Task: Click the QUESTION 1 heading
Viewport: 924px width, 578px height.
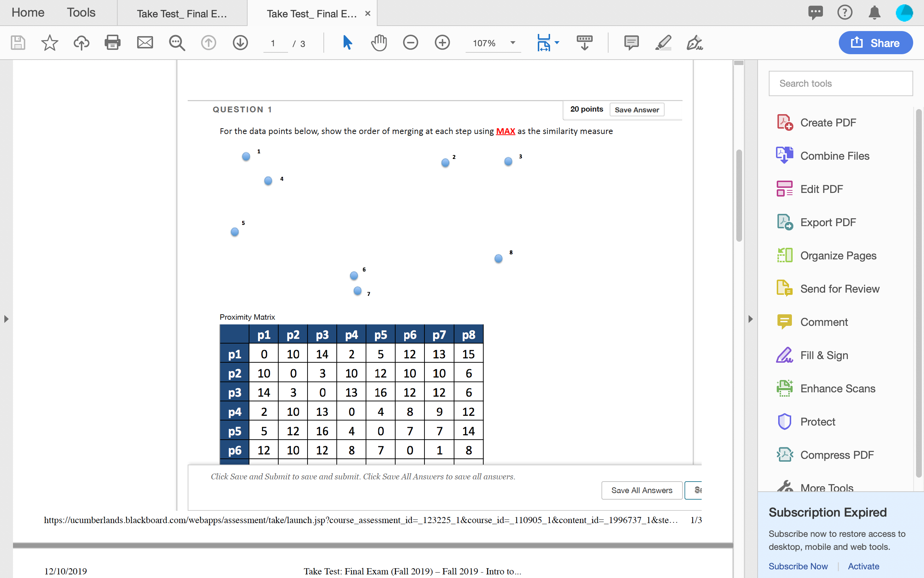Action: [x=243, y=110]
